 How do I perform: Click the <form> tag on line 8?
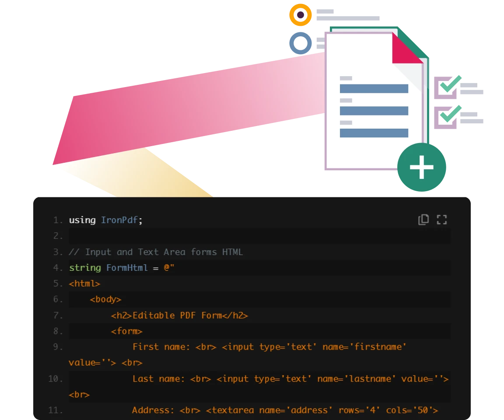pos(126,331)
